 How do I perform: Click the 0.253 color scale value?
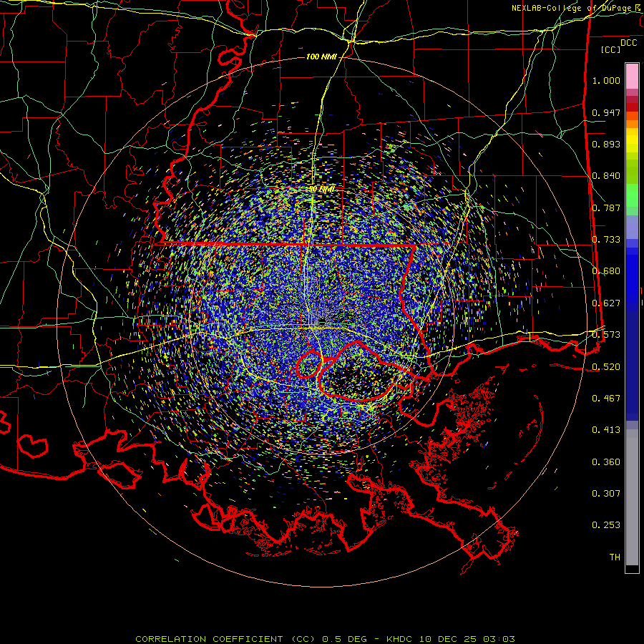point(606,525)
